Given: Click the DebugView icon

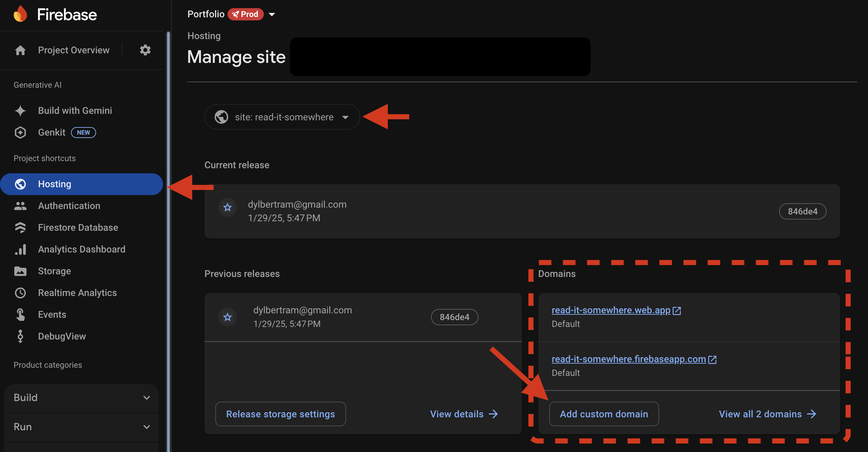Looking at the screenshot, I should (20, 336).
